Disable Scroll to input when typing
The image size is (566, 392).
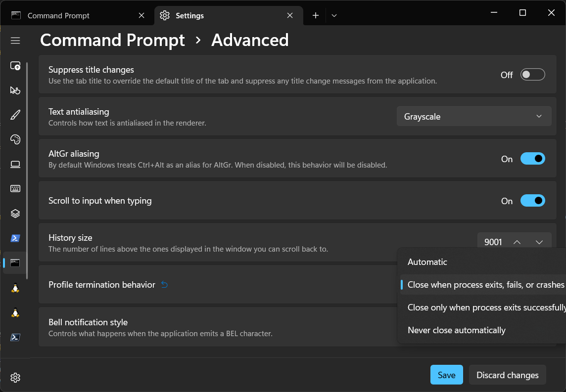coord(532,201)
